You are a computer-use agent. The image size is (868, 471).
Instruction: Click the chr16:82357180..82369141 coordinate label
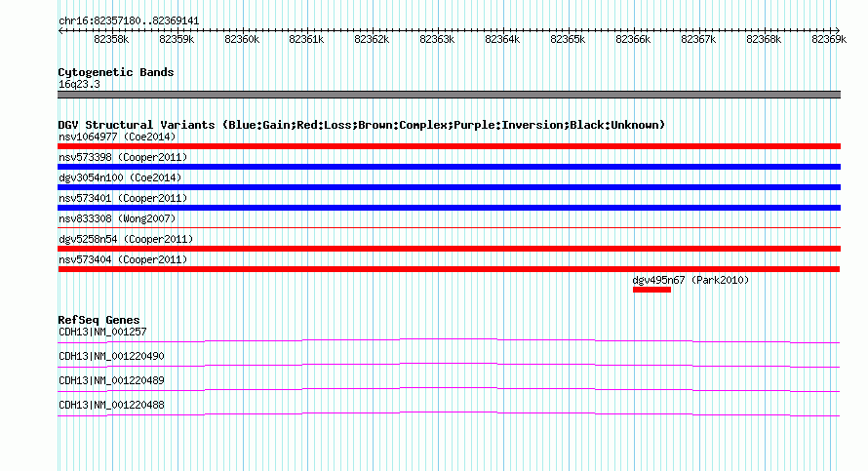(x=129, y=21)
